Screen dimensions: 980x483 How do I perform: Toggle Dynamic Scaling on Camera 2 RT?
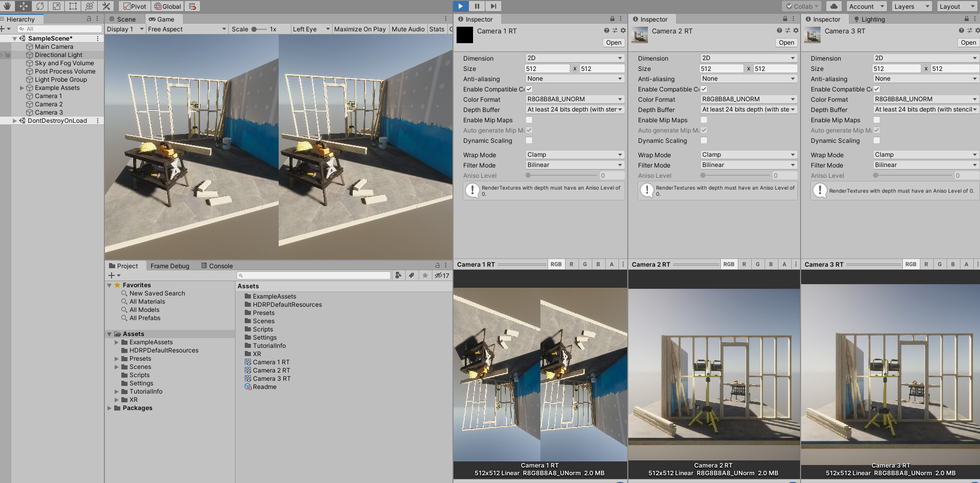tap(703, 140)
